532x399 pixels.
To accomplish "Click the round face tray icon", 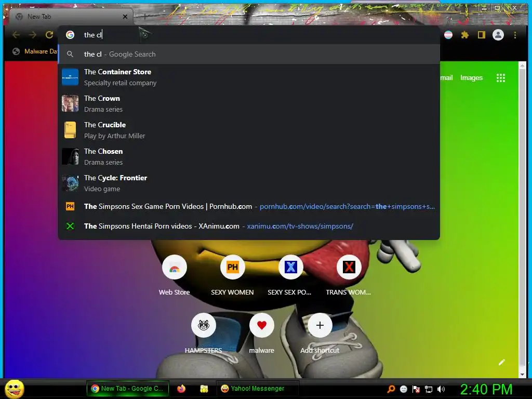I will click(403, 389).
